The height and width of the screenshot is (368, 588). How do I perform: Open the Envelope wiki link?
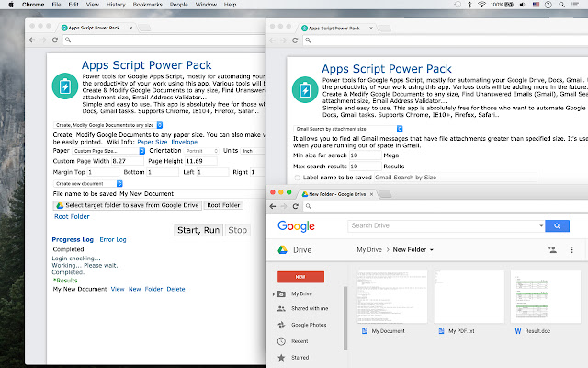184,142
